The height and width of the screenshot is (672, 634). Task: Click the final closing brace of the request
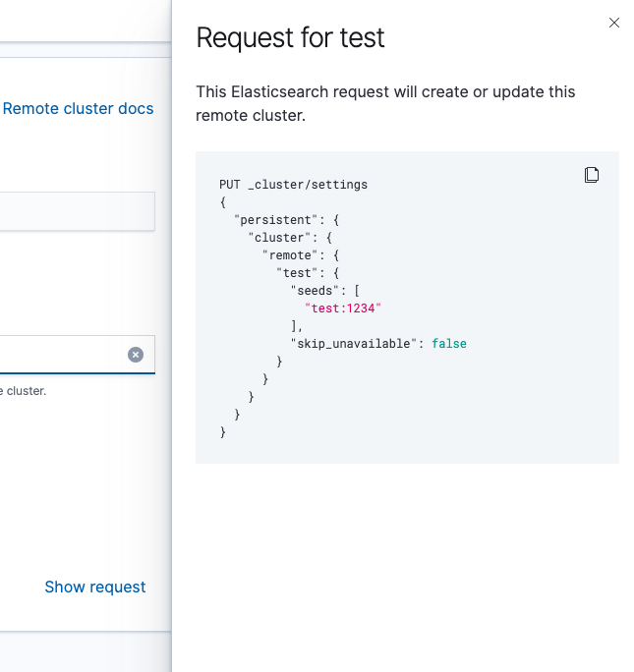tap(223, 432)
